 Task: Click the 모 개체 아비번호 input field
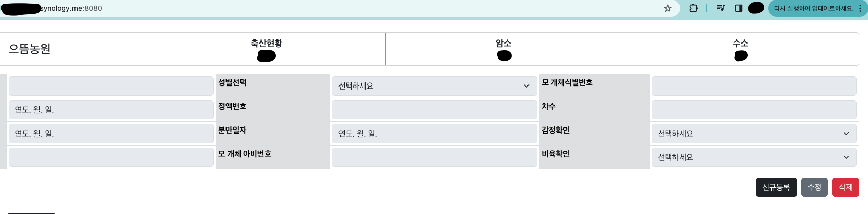point(434,157)
